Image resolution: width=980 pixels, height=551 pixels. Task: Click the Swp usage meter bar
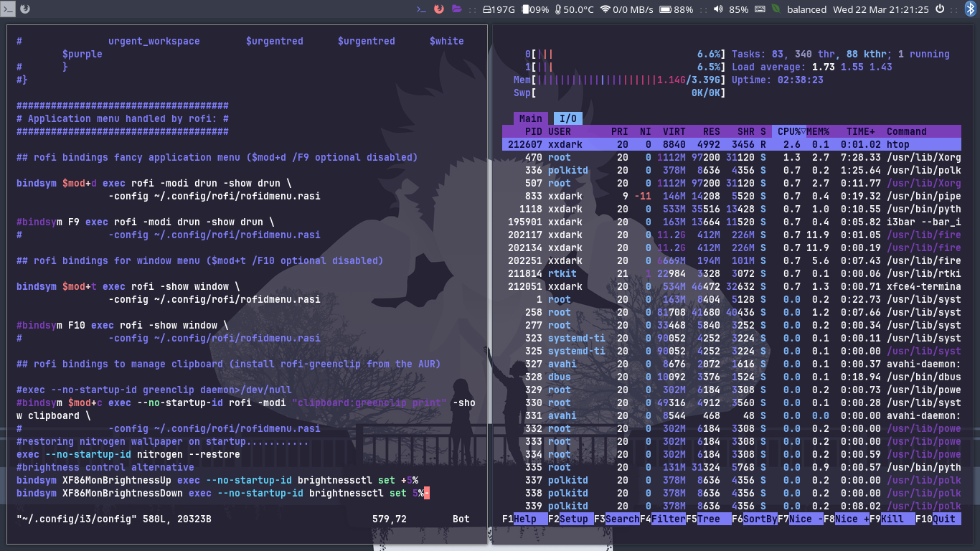(620, 93)
